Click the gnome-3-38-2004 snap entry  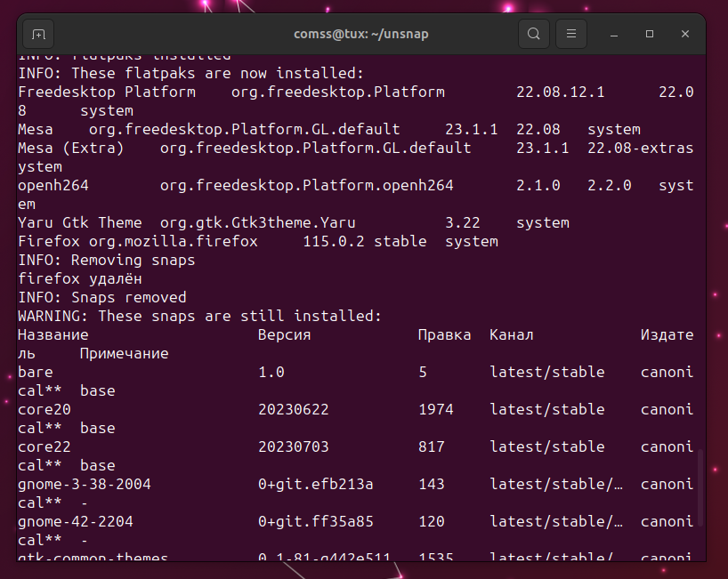85,484
